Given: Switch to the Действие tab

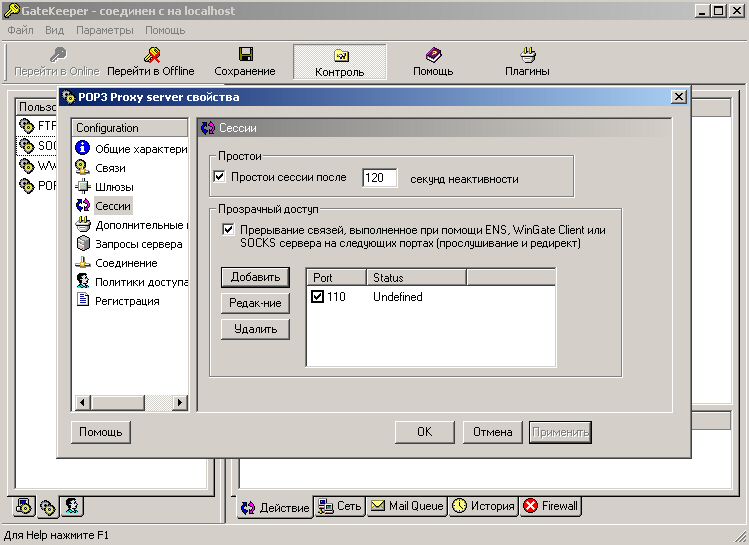Looking at the screenshot, I should 275,507.
